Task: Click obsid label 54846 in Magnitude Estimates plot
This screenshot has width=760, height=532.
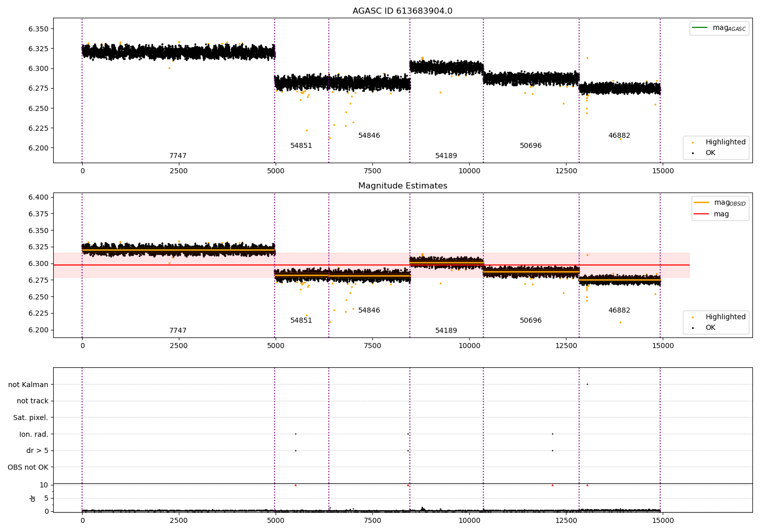Action: [x=369, y=311]
